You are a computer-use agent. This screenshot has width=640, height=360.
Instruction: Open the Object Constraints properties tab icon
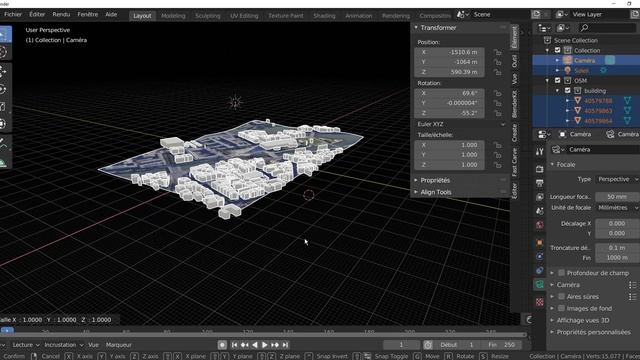540,270
